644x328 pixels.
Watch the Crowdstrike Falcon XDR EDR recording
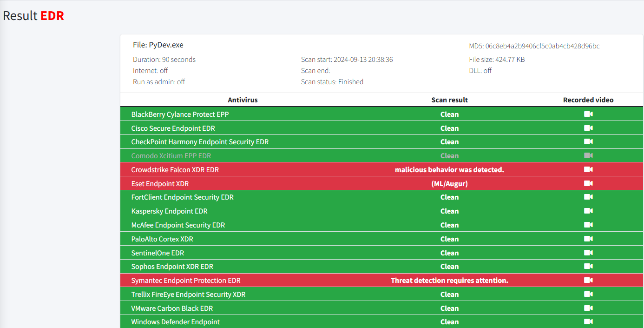pyautogui.click(x=588, y=169)
